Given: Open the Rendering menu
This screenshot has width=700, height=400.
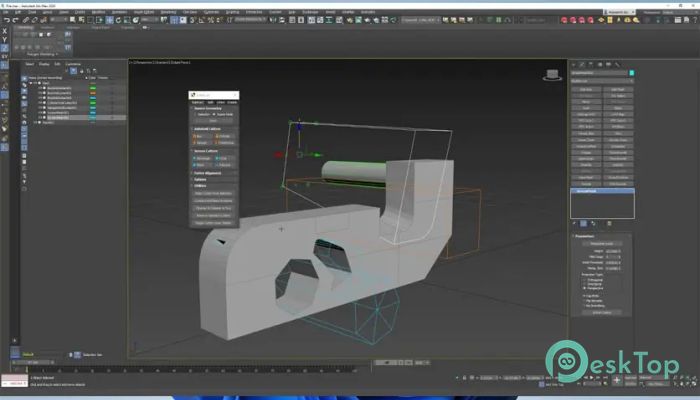Looking at the screenshot, I should click(x=168, y=12).
